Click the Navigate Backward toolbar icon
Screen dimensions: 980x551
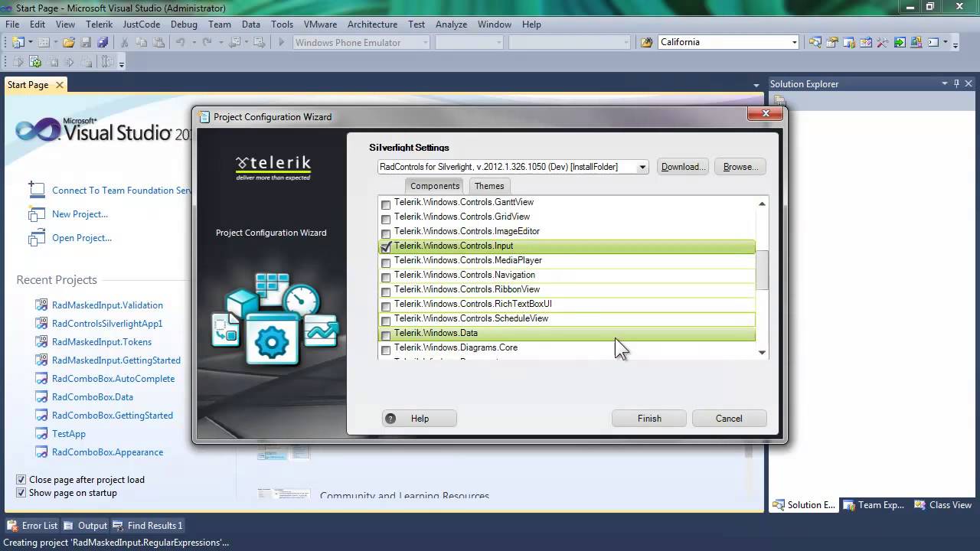235,43
